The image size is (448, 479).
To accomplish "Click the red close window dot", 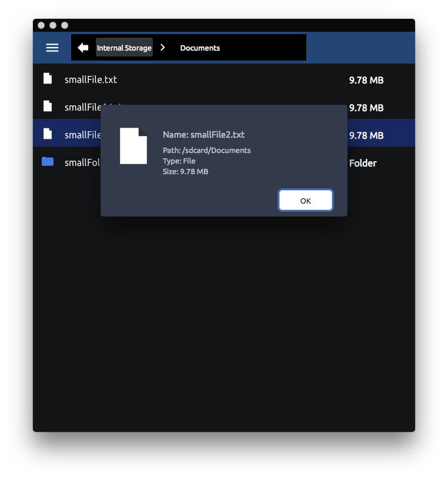I will 41,25.
